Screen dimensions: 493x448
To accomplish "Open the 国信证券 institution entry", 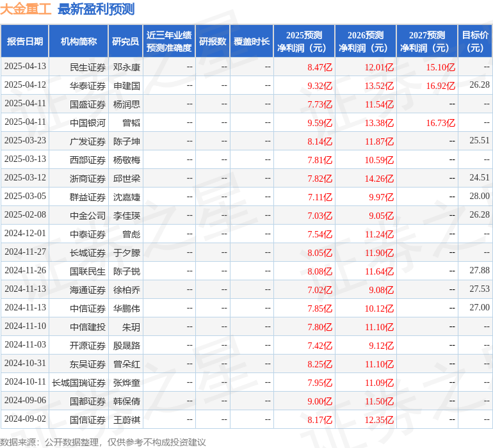I will [x=88, y=420].
